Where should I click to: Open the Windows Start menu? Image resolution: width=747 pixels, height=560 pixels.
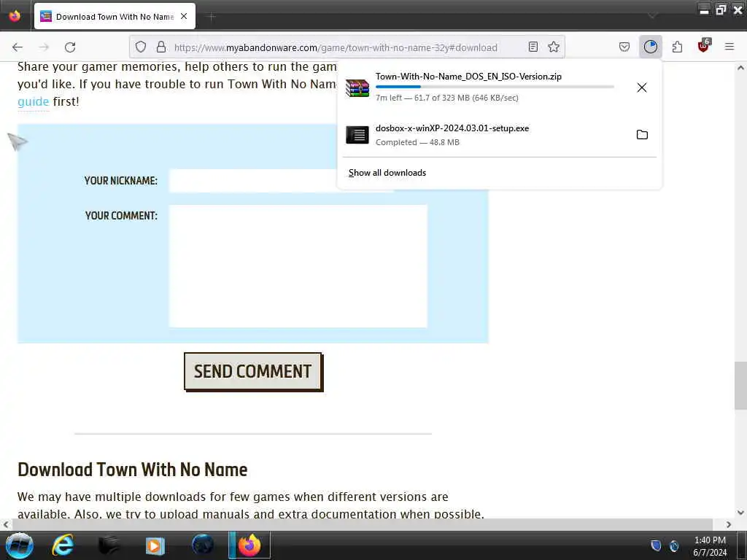[x=19, y=545]
